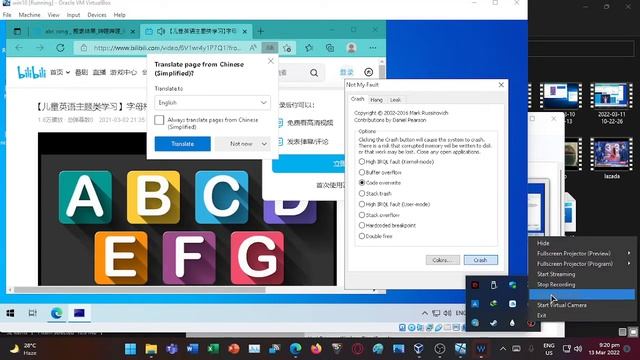The width and height of the screenshot is (640, 360).
Task: Expand the Not now options arrow
Action: pos(264,144)
